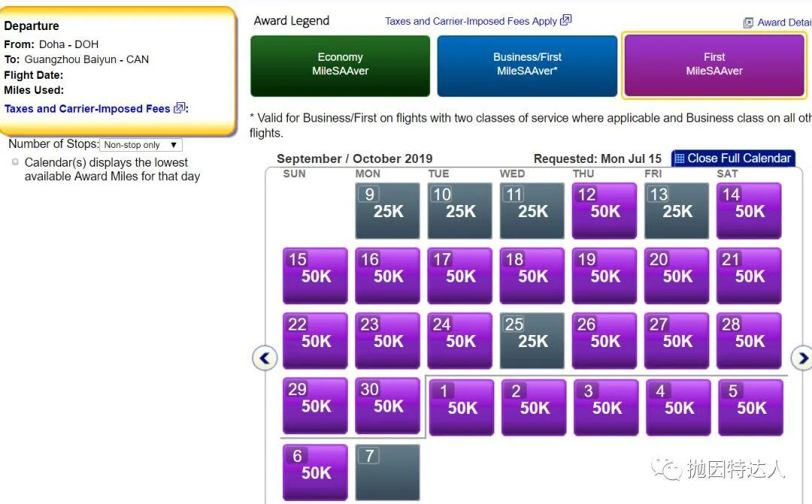Open Taxes and Carrier-Imposed Fees Apply link
The width and height of the screenshot is (812, 504).
(x=471, y=21)
